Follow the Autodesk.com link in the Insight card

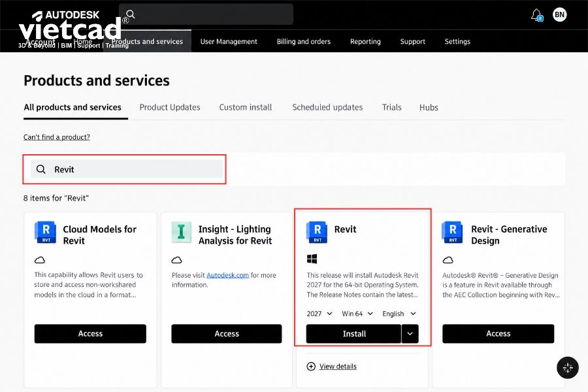coord(227,275)
